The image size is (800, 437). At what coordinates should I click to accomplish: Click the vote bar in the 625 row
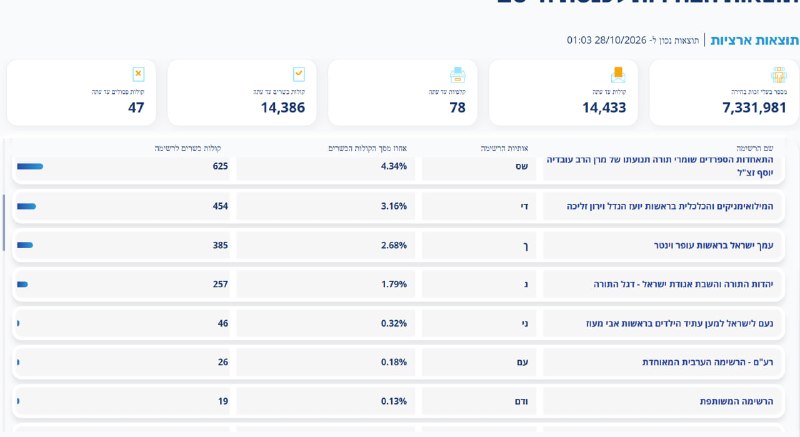30,166
